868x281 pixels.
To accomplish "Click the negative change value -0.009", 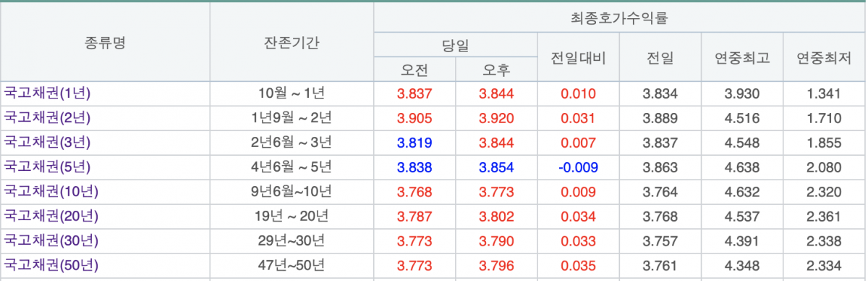I will click(578, 167).
